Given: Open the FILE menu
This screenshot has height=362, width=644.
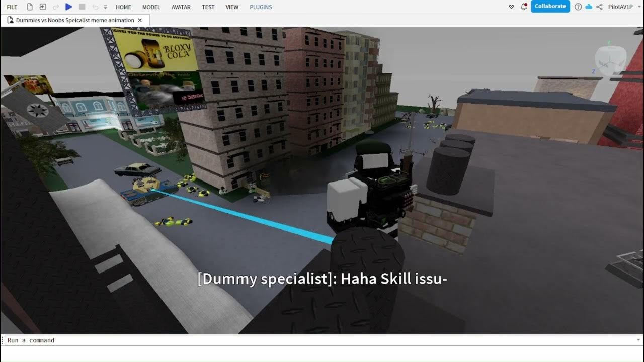Looking at the screenshot, I should coord(12,7).
